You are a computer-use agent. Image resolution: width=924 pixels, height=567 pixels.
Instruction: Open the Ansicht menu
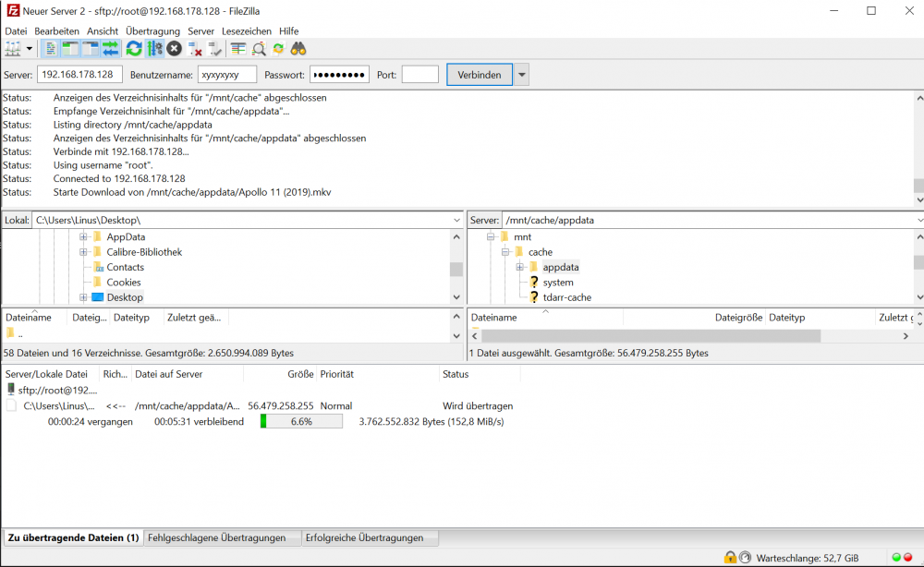point(103,31)
